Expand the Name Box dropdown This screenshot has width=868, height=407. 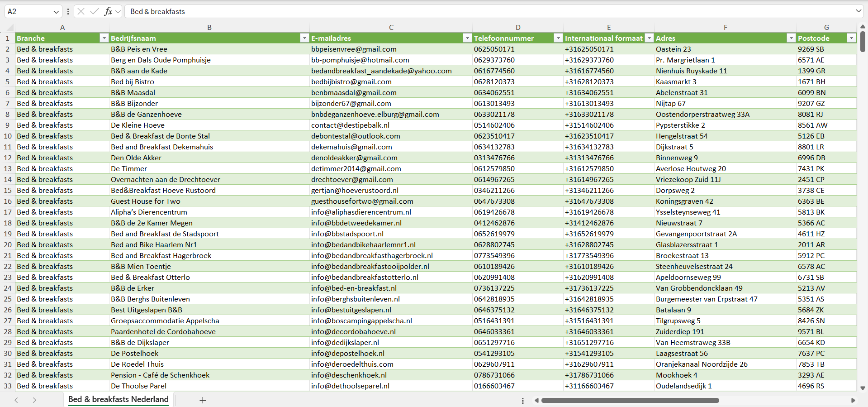pos(56,11)
